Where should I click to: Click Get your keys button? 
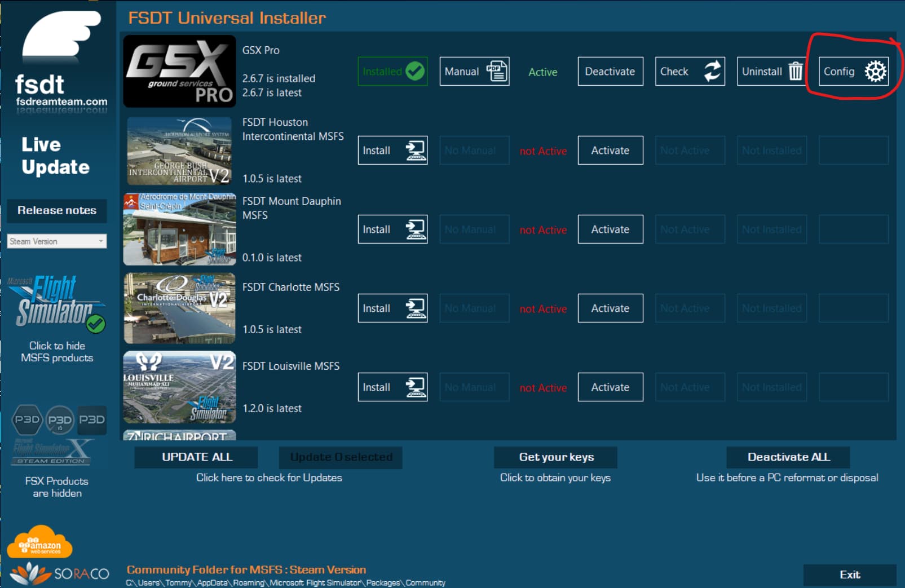tap(555, 457)
